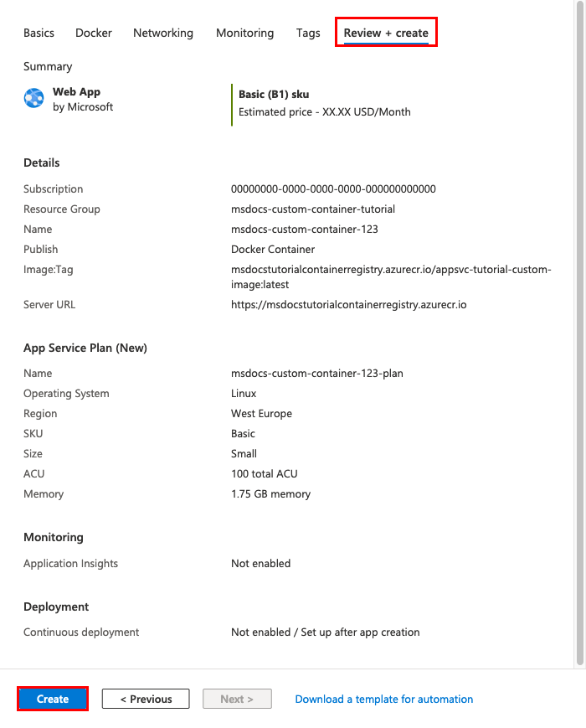
Task: Click the greyed-out Next button
Action: point(237,699)
